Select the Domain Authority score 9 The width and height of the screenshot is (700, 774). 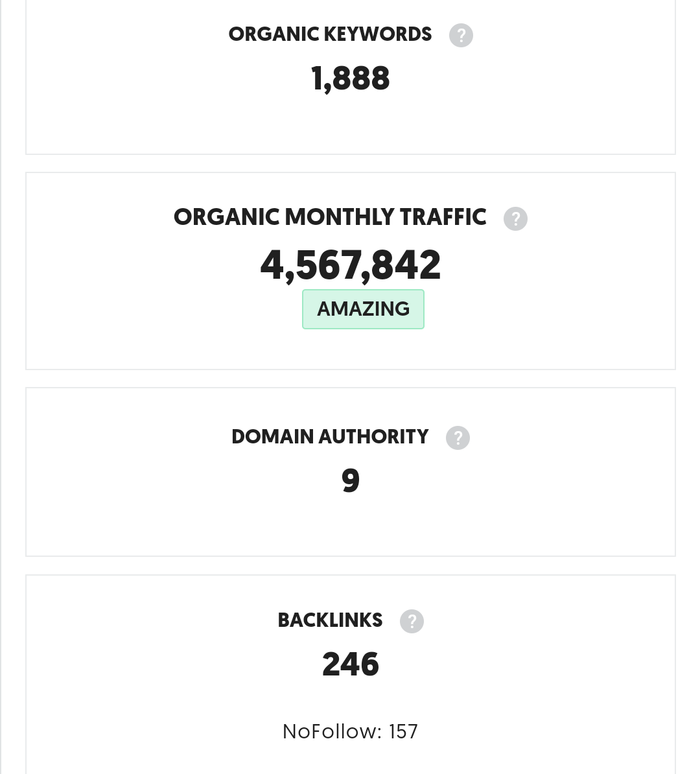pyautogui.click(x=350, y=480)
